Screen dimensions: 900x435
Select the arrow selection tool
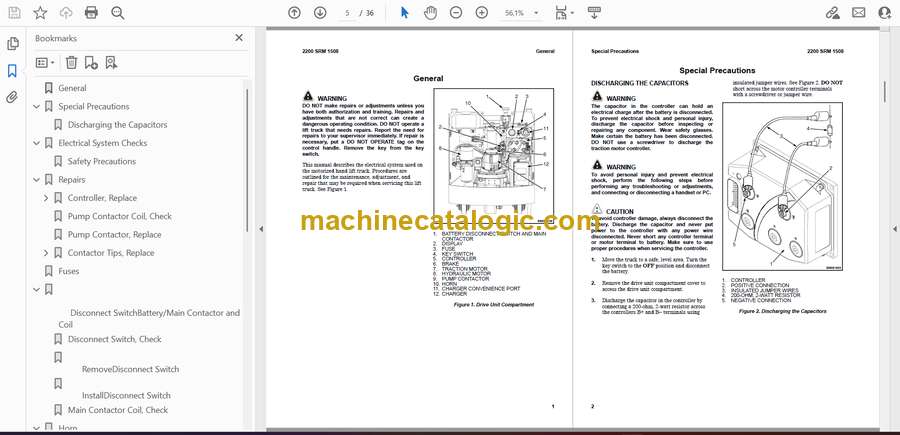(405, 13)
